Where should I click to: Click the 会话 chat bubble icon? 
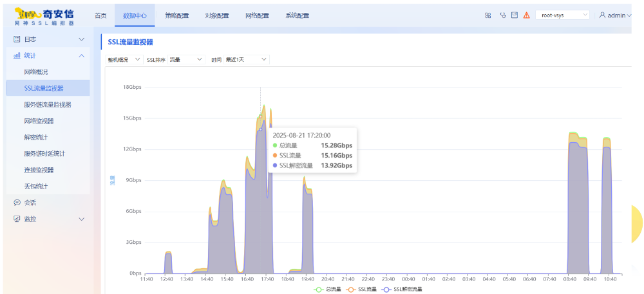pos(17,203)
